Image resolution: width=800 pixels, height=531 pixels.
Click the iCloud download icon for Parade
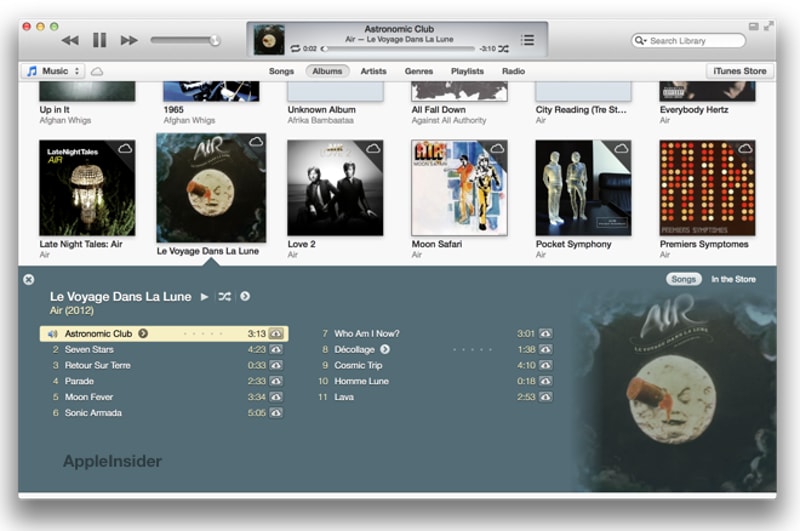(276, 381)
